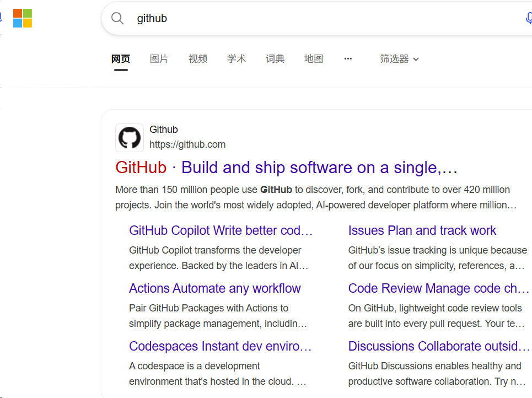The width and height of the screenshot is (532, 398).
Task: Click the Microsoft logo icon
Action: (x=23, y=18)
